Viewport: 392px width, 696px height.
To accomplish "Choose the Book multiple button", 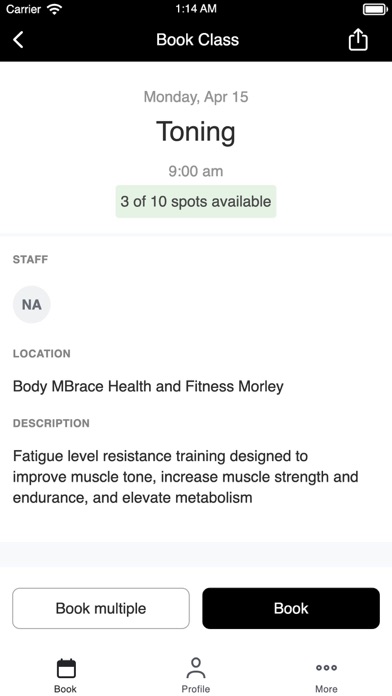I will click(x=101, y=608).
